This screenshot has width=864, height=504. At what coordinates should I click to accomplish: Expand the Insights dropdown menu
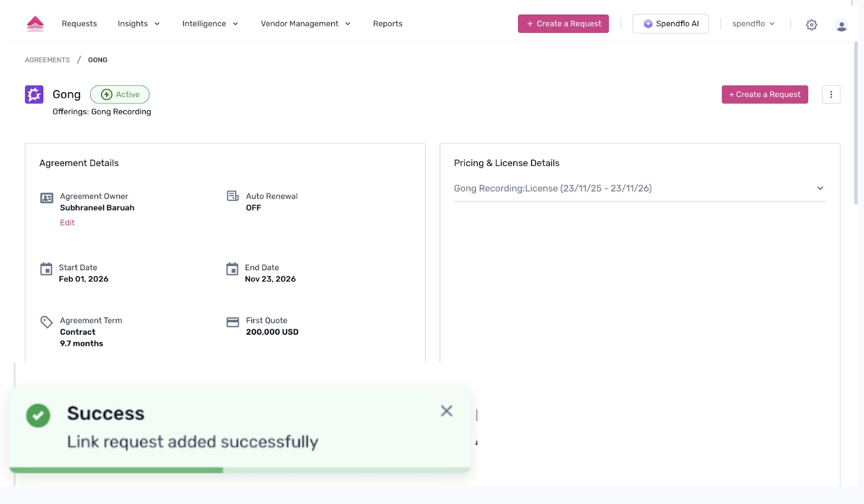click(139, 24)
